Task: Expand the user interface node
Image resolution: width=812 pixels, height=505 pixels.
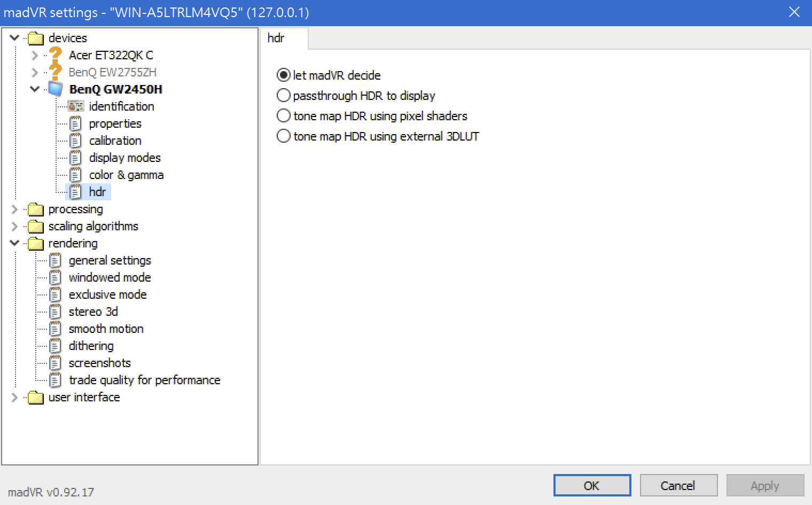Action: tap(15, 397)
